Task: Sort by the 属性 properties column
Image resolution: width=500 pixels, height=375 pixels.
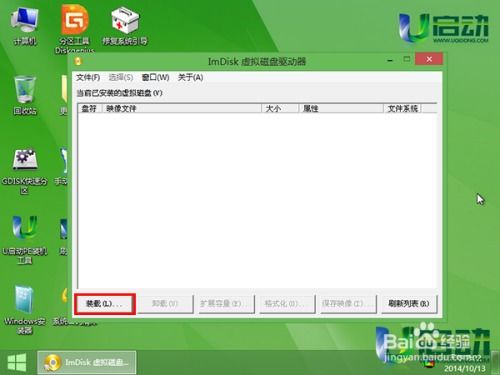Action: pyautogui.click(x=341, y=108)
